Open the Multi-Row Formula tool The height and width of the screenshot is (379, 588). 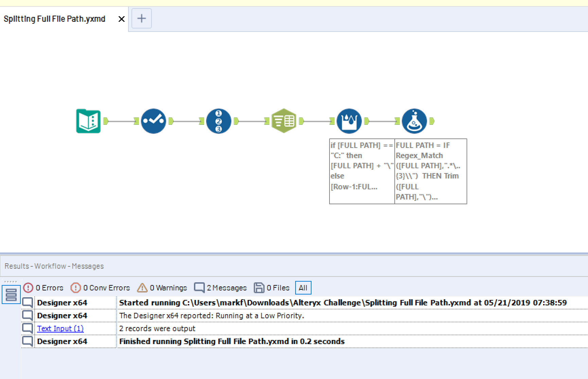[349, 121]
